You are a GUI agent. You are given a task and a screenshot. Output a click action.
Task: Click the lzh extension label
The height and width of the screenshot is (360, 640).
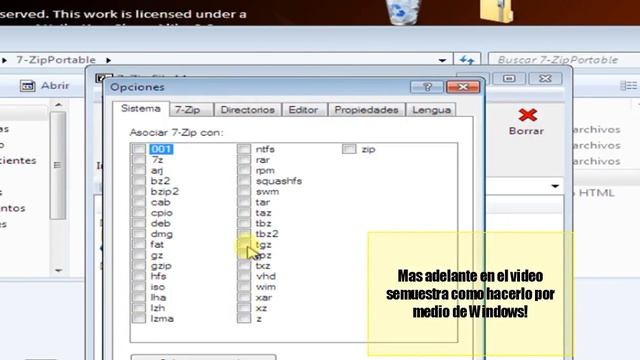(x=158, y=308)
